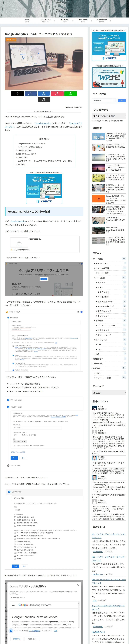Open the 山本武志 commenter avatar
This screenshot has height=644, width=129.
[94, 501]
